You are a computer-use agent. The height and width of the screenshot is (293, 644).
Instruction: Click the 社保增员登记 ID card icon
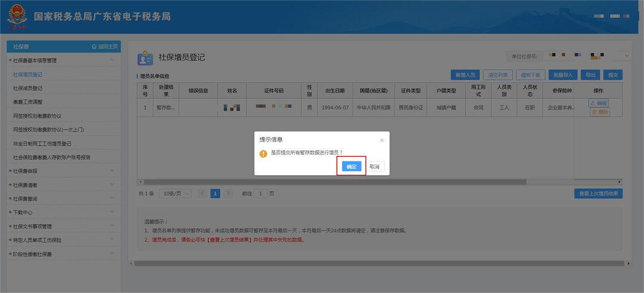point(145,58)
